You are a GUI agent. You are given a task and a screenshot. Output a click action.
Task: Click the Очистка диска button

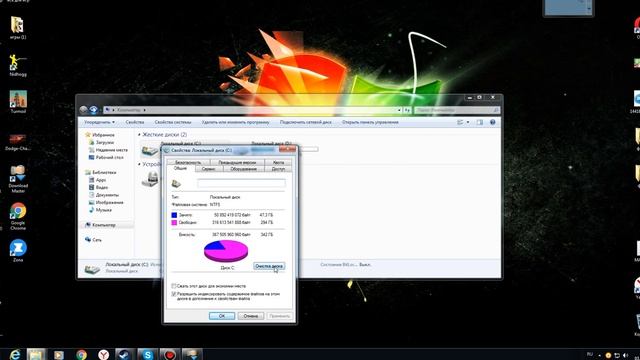[x=269, y=266]
